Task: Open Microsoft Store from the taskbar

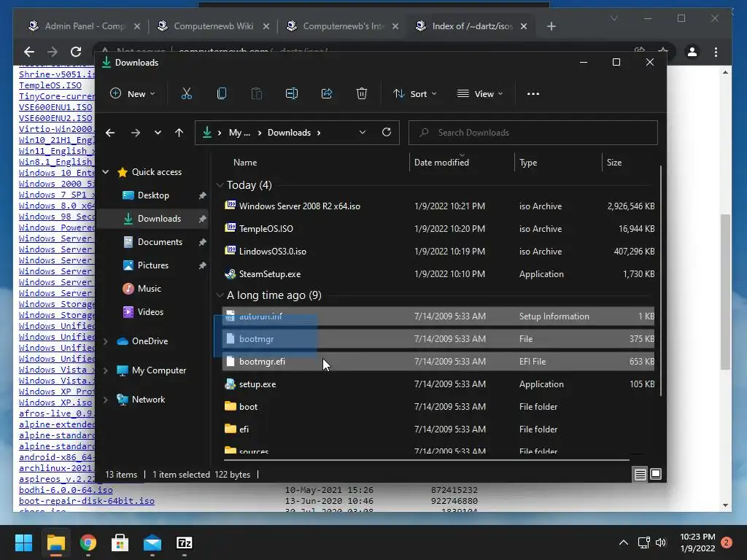Action: 120,542
